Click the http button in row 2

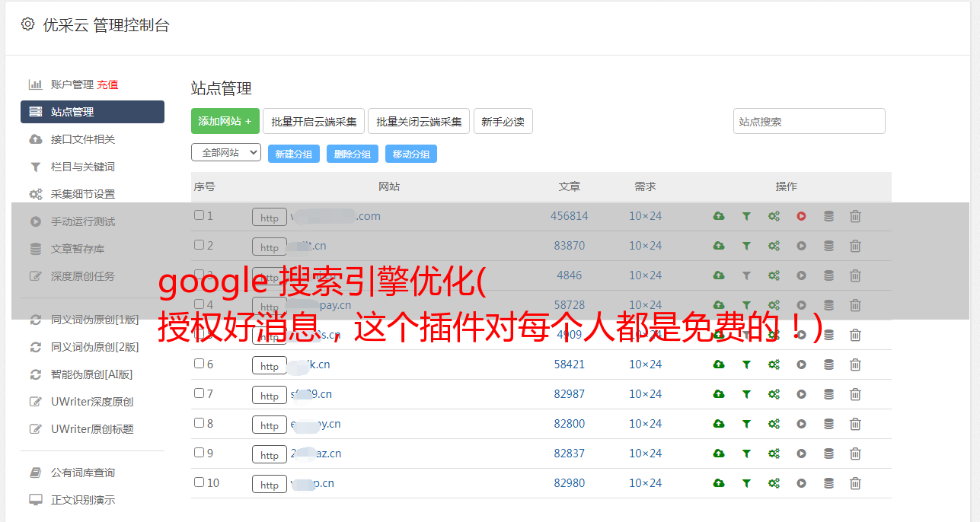click(x=270, y=247)
